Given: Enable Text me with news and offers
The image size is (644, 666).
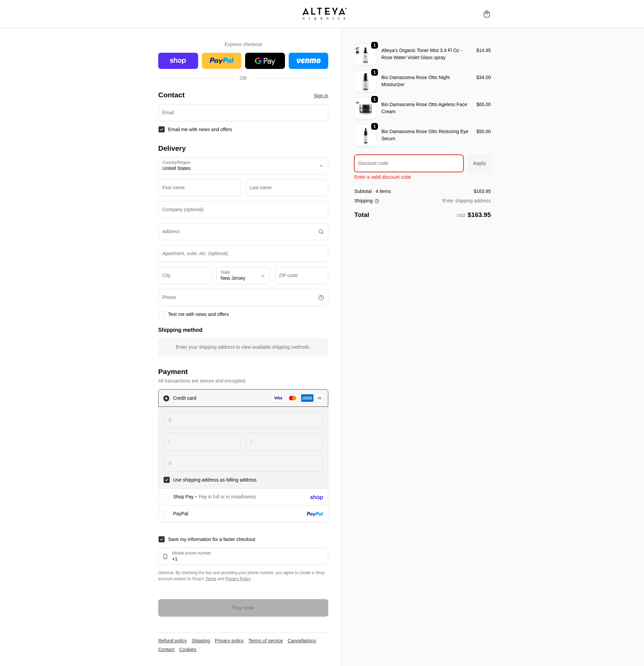Looking at the screenshot, I should pos(162,314).
